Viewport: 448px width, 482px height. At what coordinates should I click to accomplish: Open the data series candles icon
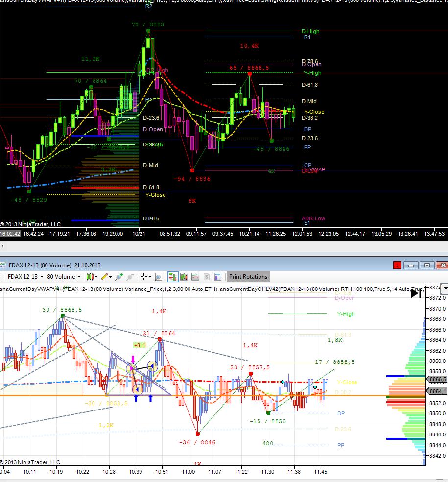[x=184, y=277]
